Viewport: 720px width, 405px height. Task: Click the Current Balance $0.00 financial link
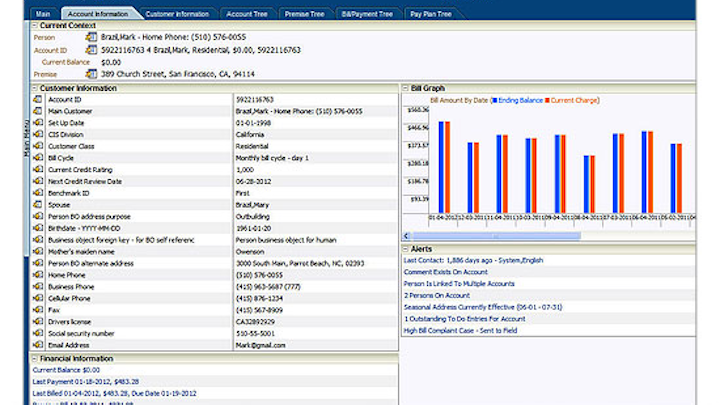tap(66, 370)
